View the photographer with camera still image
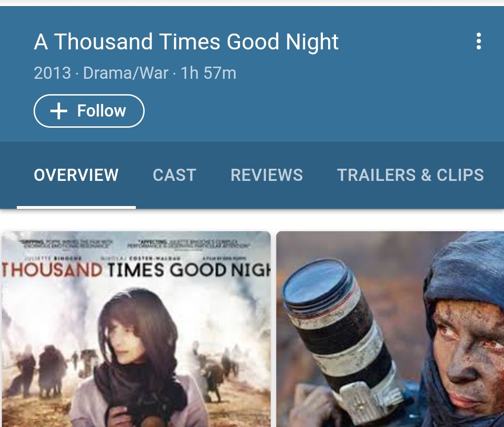Screen dimensions: 504x427 (x=390, y=329)
